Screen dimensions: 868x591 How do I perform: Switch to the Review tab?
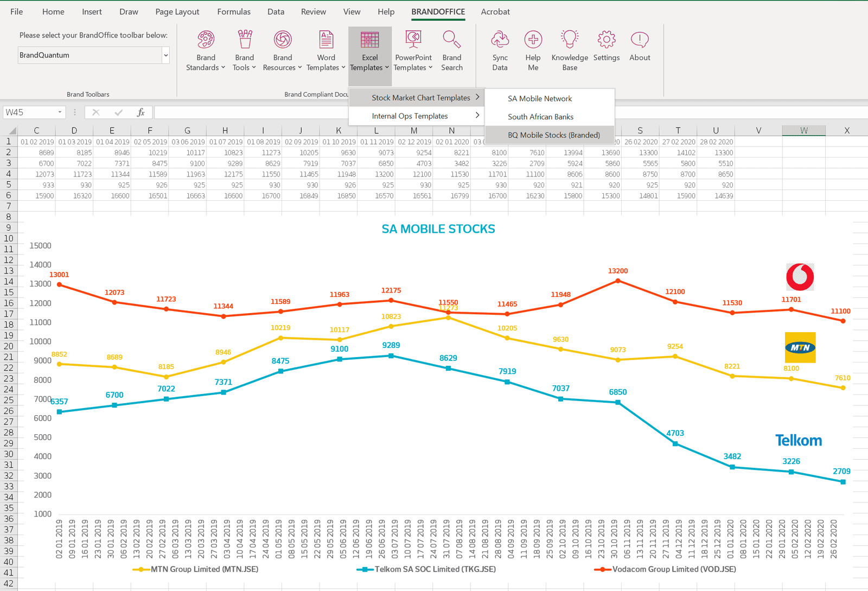click(x=314, y=11)
